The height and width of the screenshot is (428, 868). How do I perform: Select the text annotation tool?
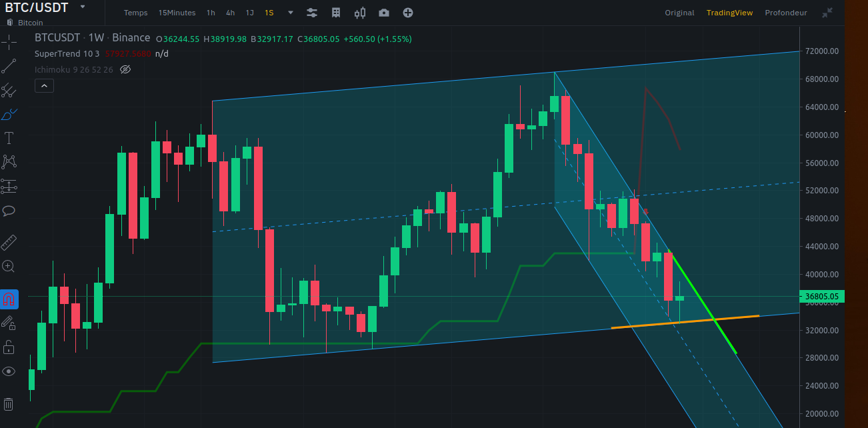(x=9, y=138)
